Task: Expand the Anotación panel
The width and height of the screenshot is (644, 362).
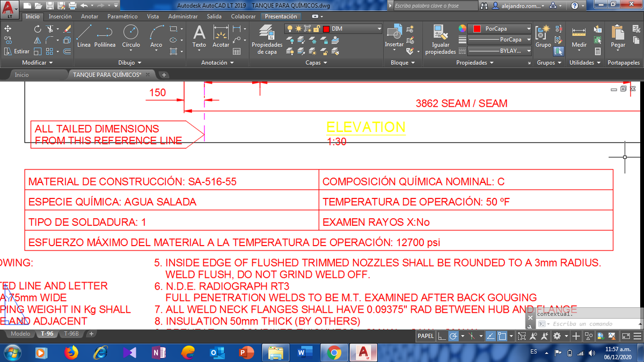Action: (x=217, y=63)
